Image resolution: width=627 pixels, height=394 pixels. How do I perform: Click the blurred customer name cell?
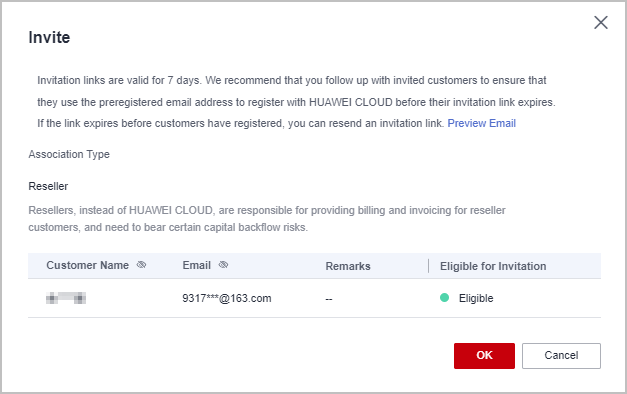66,298
